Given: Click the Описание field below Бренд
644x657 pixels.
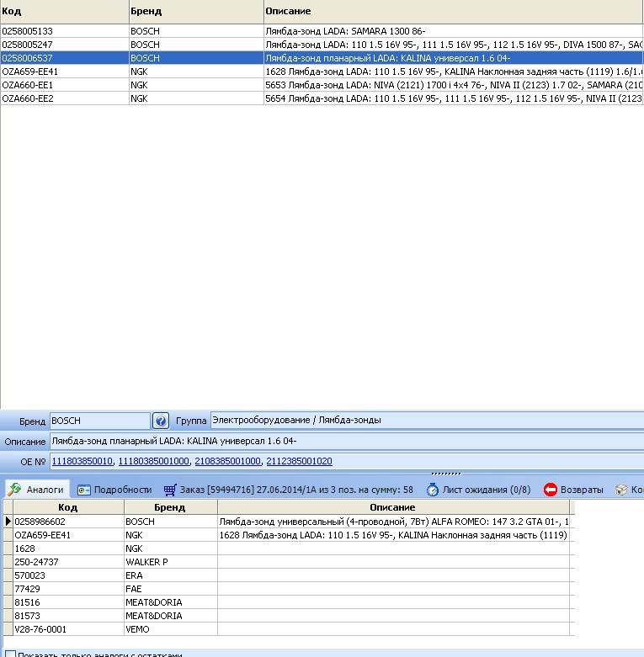Looking at the screenshot, I should (x=347, y=441).
